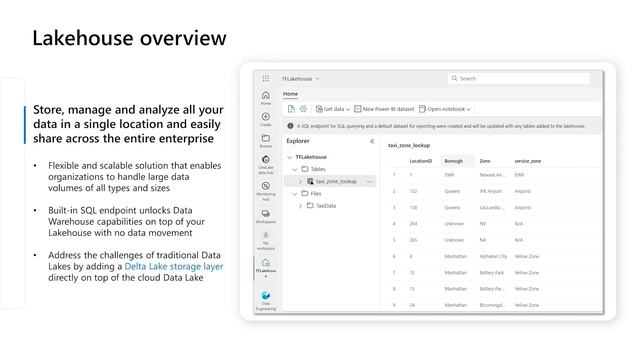Select TFLakehouse item in left sidebar
Image resolution: width=640 pixels, height=360 pixels.
266,267
